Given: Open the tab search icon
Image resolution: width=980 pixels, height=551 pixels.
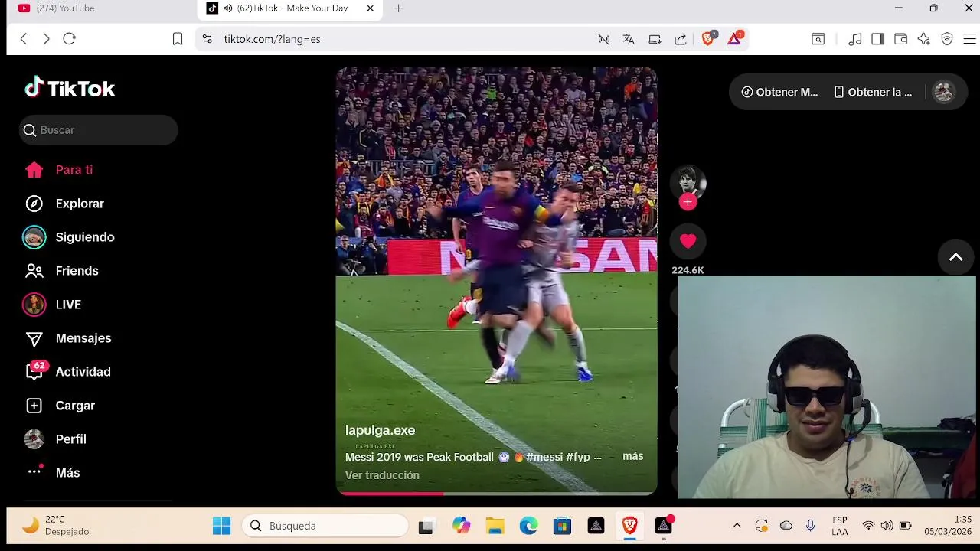Looking at the screenshot, I should pyautogui.click(x=818, y=39).
